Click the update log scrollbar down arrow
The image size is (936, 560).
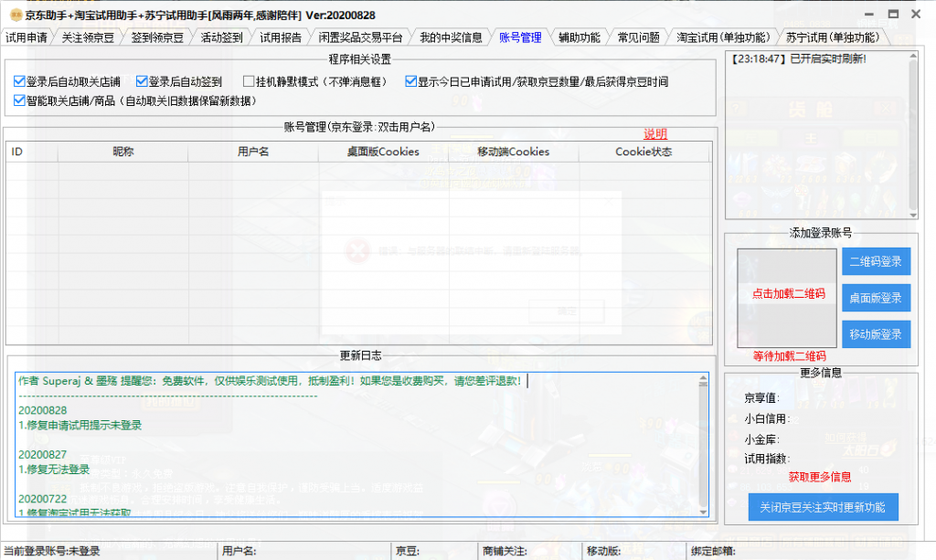tap(703, 512)
